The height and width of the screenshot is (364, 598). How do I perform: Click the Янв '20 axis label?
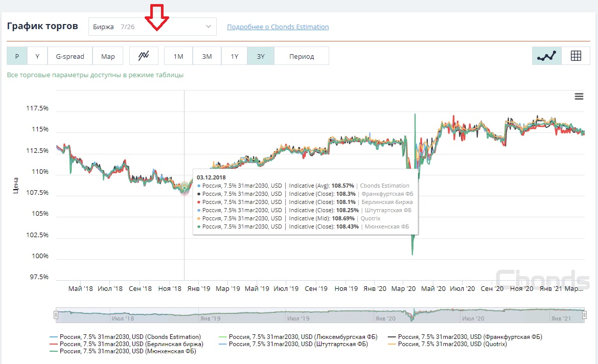tap(375, 288)
